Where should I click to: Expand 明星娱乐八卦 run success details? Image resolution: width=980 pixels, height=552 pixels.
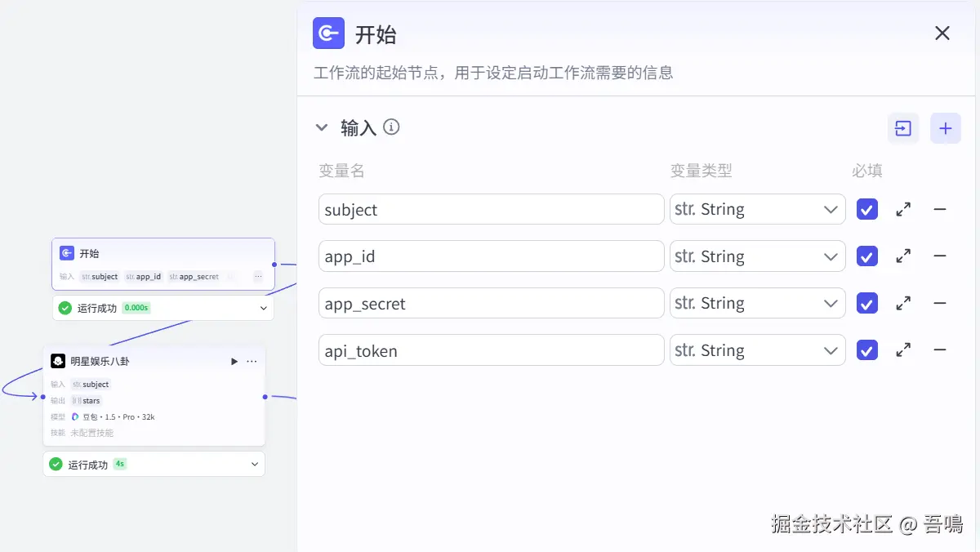coord(256,465)
